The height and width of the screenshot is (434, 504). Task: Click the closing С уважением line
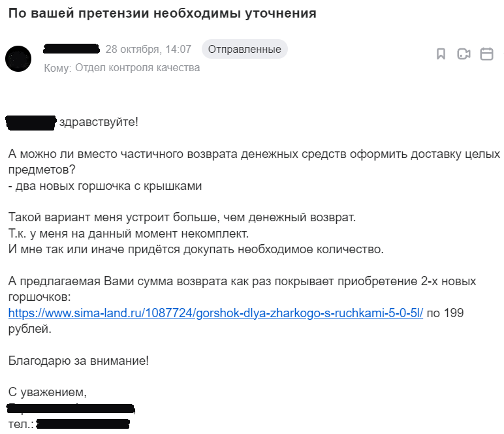click(x=47, y=392)
